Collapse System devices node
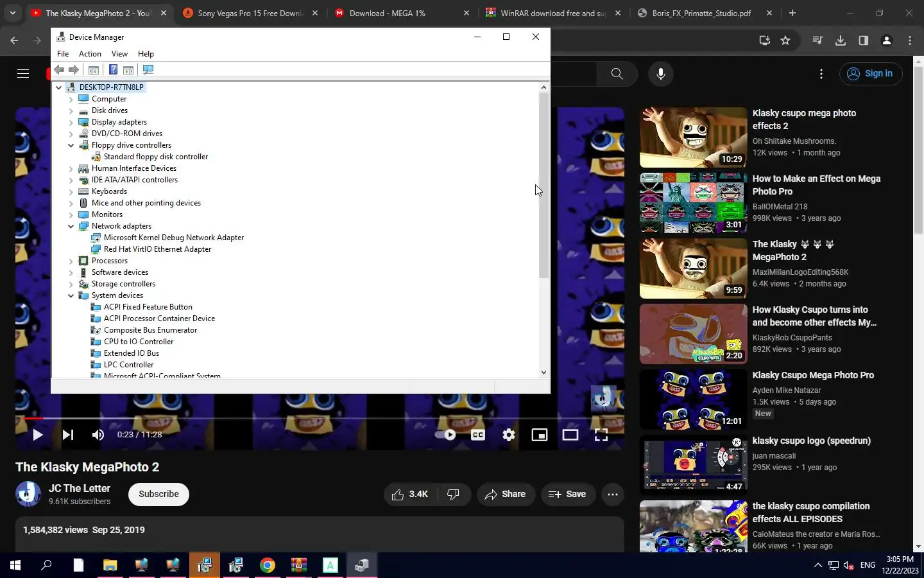This screenshot has width=924, height=578. (71, 295)
